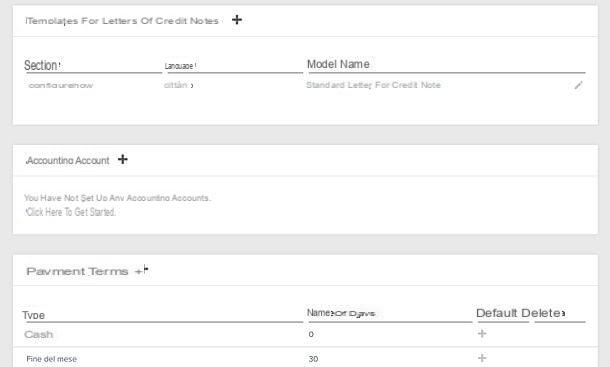The image size is (610, 367).
Task: Select the Accounting Account section title
Action: [67, 160]
